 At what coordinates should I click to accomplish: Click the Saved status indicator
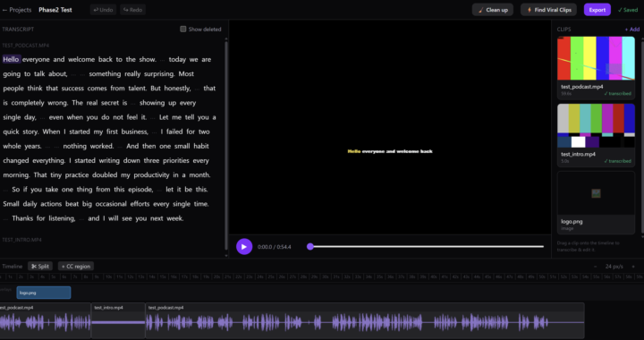point(628,10)
